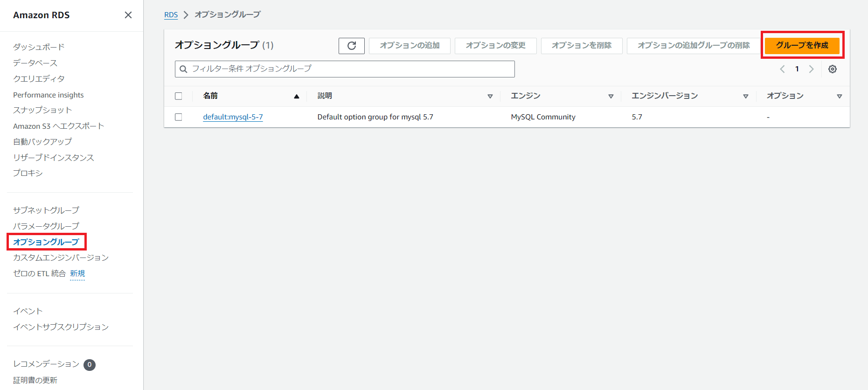
Task: Click the RDS breadcrumb link
Action: point(171,15)
